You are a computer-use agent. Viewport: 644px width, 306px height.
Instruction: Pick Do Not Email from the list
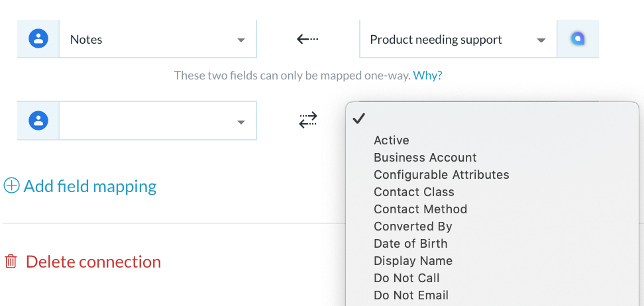pyautogui.click(x=411, y=295)
